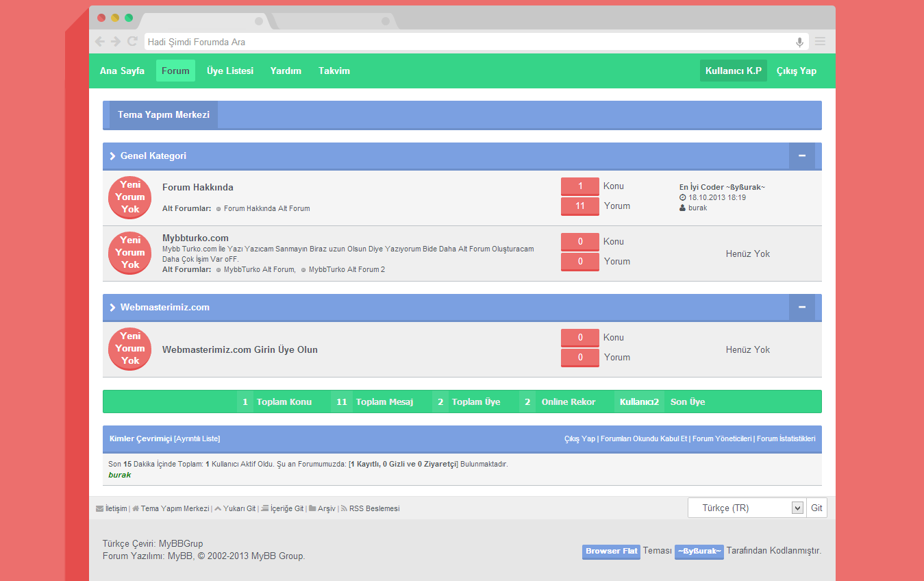Click the Kullanıcı K.P button
The height and width of the screenshot is (581, 924).
(734, 71)
